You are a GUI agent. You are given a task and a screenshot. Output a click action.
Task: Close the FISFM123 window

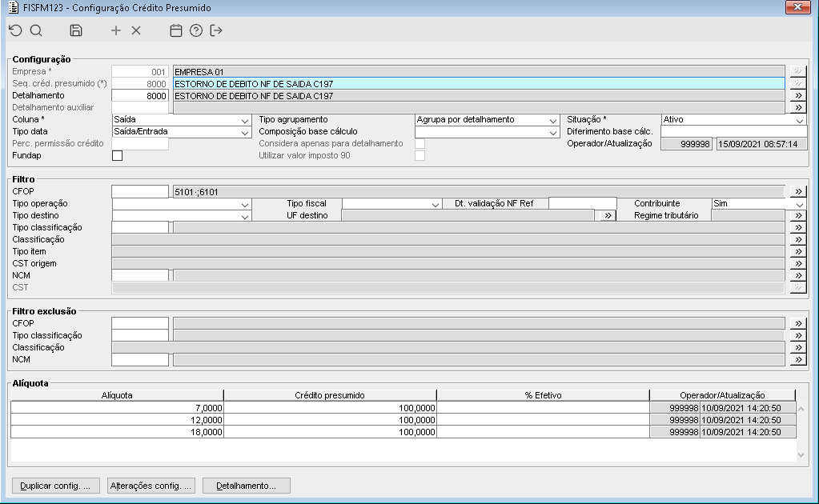797,7
